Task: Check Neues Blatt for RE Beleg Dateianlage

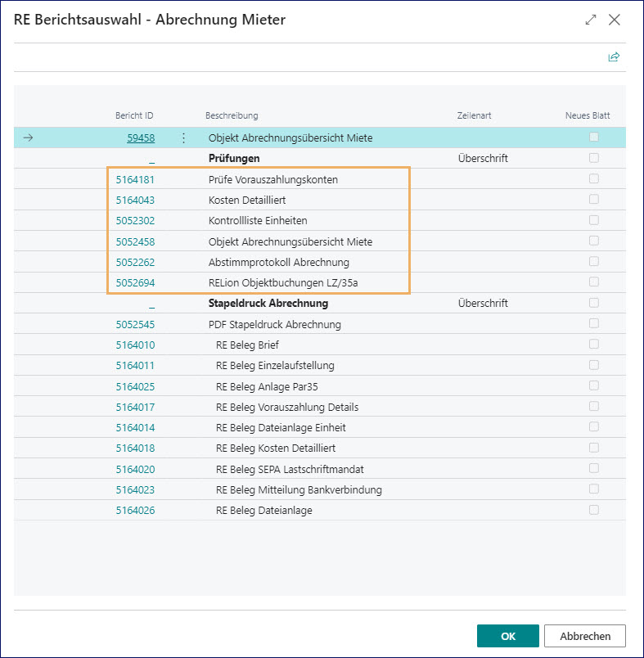Action: (594, 510)
